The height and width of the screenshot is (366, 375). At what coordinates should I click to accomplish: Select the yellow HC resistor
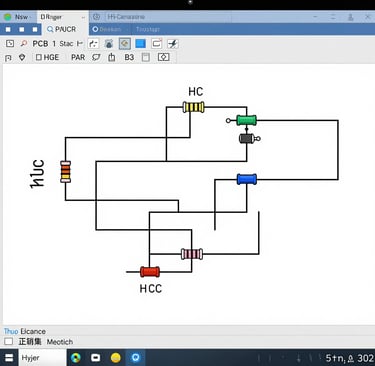[x=194, y=107]
